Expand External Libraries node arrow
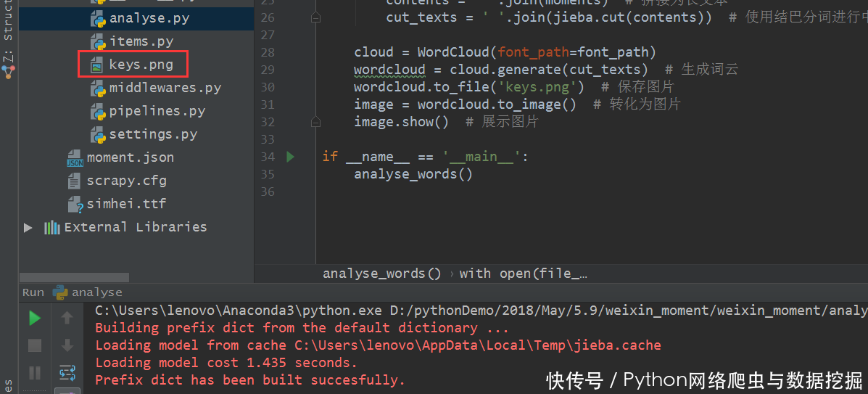 pyautogui.click(x=28, y=227)
